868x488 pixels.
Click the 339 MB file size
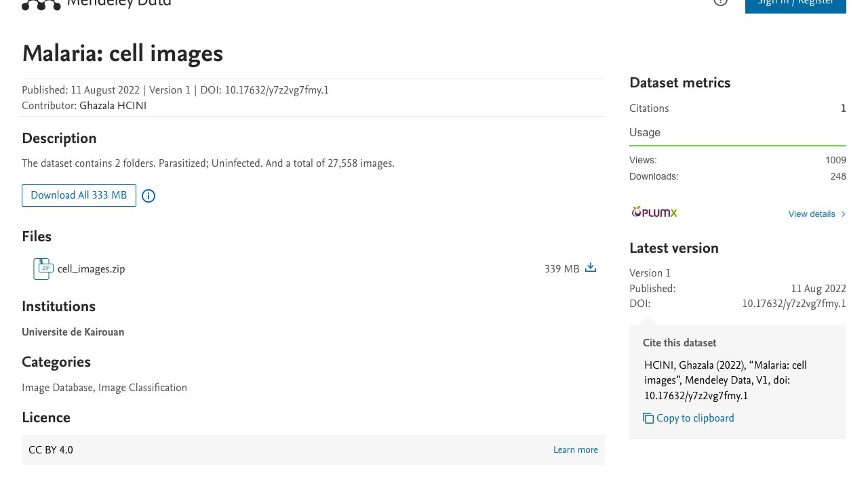click(561, 269)
